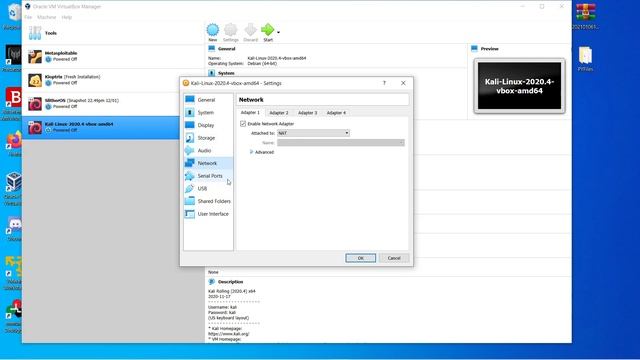Click the Username: kali description text
The width and height of the screenshot is (640, 360).
(x=222, y=307)
